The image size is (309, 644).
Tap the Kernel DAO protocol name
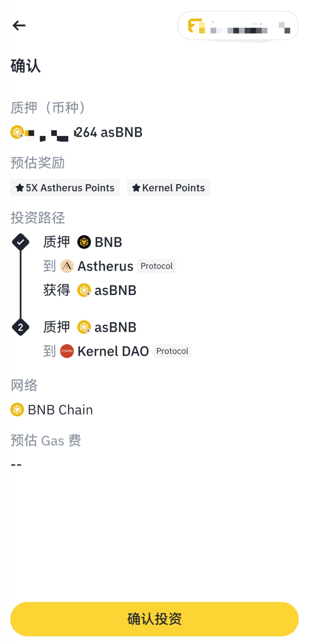[x=113, y=351]
